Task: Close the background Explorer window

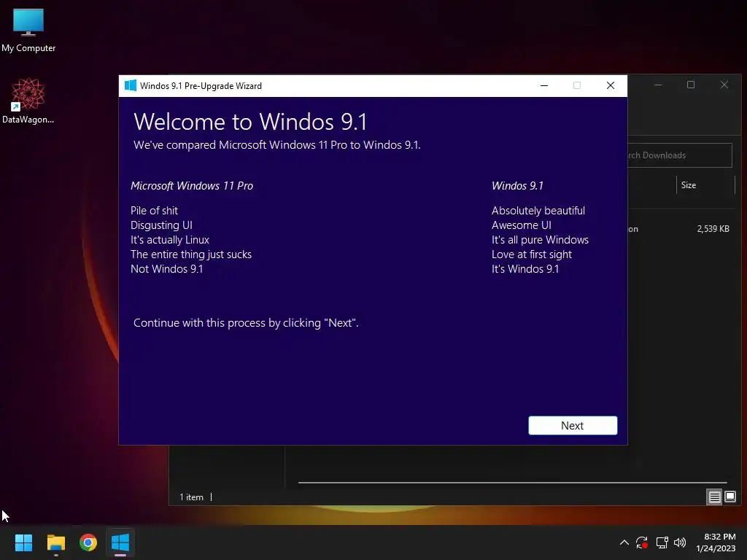Action: (x=724, y=85)
